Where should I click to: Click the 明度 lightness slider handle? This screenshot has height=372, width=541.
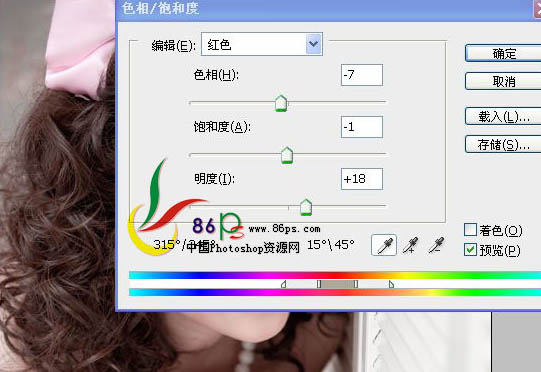point(306,207)
